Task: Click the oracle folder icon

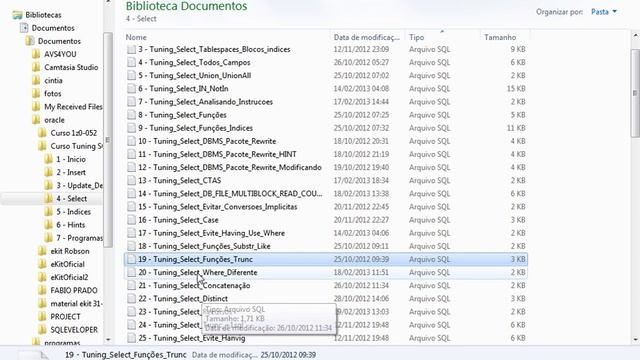Action: [36, 120]
